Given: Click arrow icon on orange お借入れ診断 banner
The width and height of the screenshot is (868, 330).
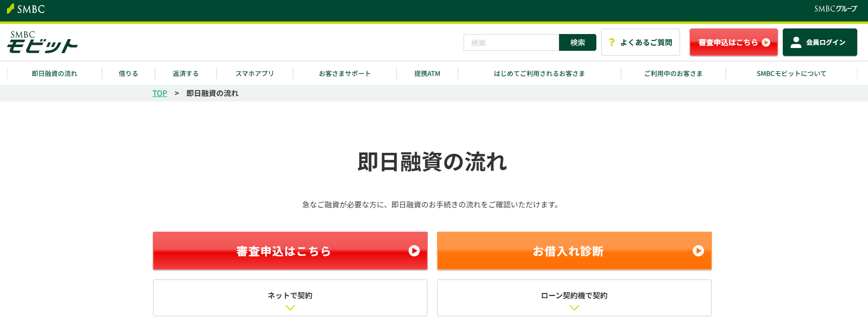Looking at the screenshot, I should (x=698, y=251).
